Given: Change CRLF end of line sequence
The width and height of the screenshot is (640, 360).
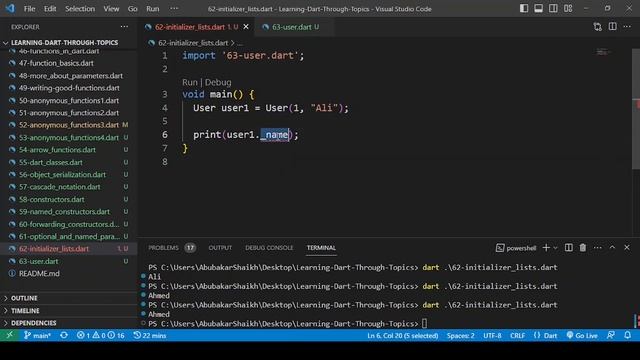Looking at the screenshot, I should (x=518, y=336).
